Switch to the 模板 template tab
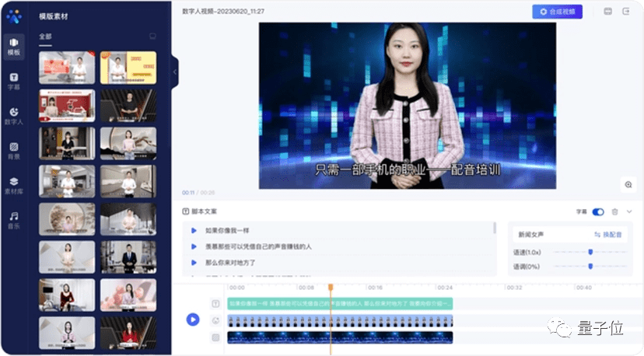This screenshot has width=644, height=356. click(13, 46)
